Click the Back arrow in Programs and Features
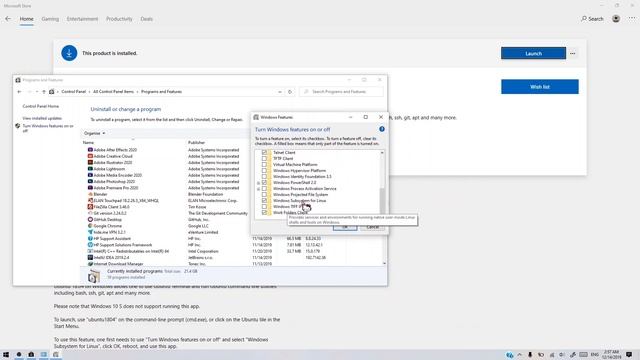 pos(19,92)
